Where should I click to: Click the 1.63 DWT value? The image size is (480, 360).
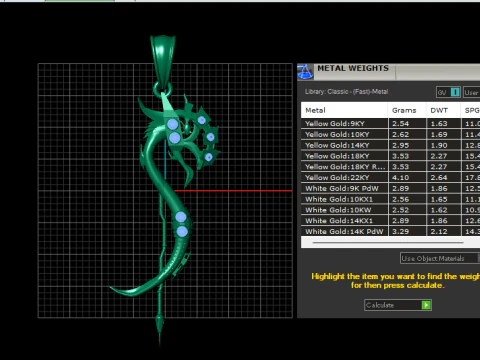(439, 124)
